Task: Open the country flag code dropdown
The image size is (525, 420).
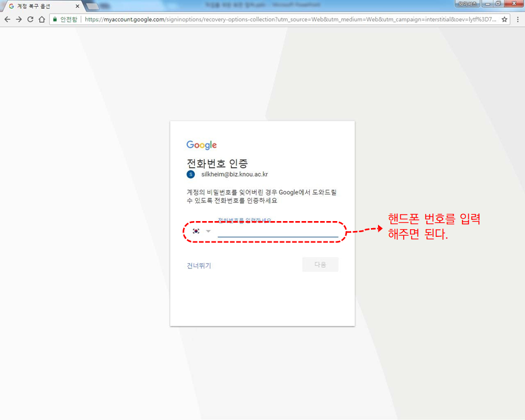Action: (x=202, y=231)
